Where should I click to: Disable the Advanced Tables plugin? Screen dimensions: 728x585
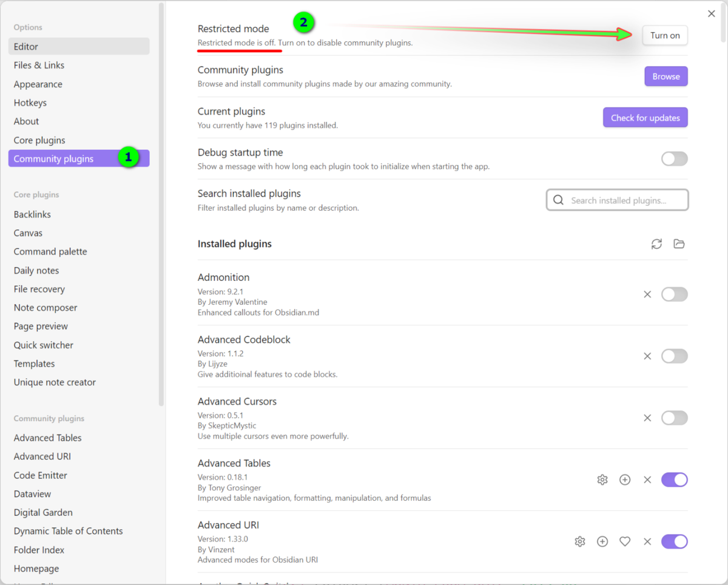[675, 480]
